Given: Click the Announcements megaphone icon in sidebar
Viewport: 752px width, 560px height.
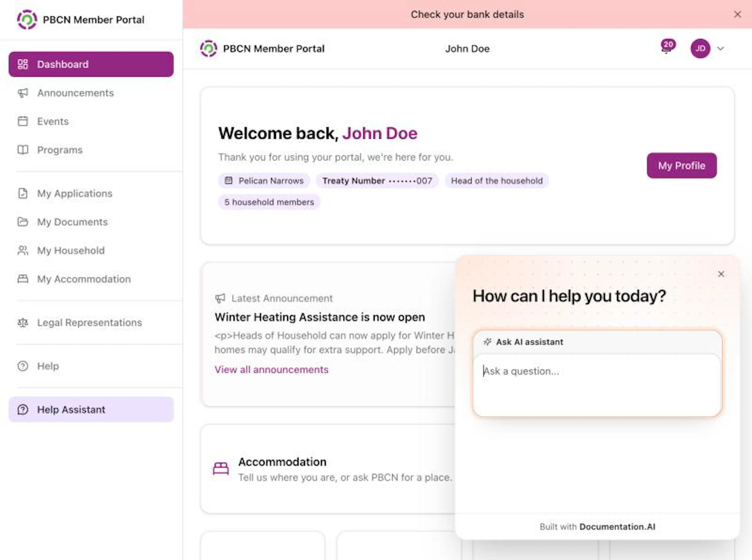Looking at the screenshot, I should pos(23,93).
